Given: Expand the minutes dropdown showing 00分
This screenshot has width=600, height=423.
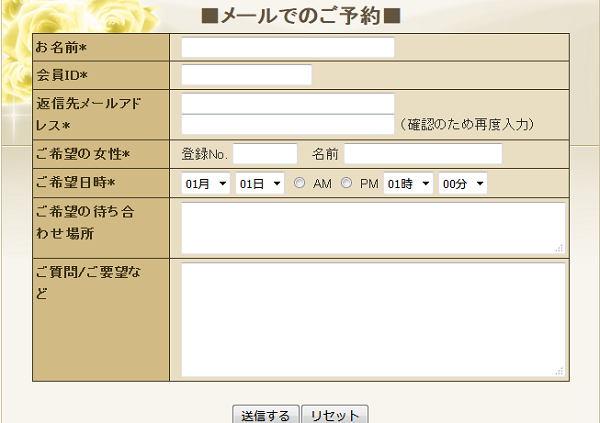Looking at the screenshot, I should [x=463, y=184].
